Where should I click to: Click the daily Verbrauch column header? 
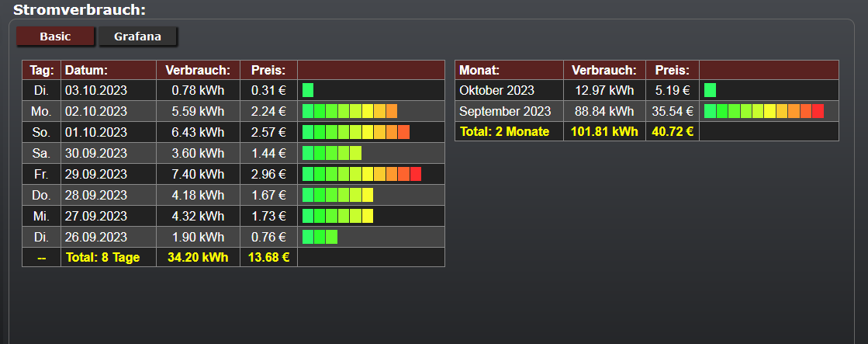coord(198,70)
